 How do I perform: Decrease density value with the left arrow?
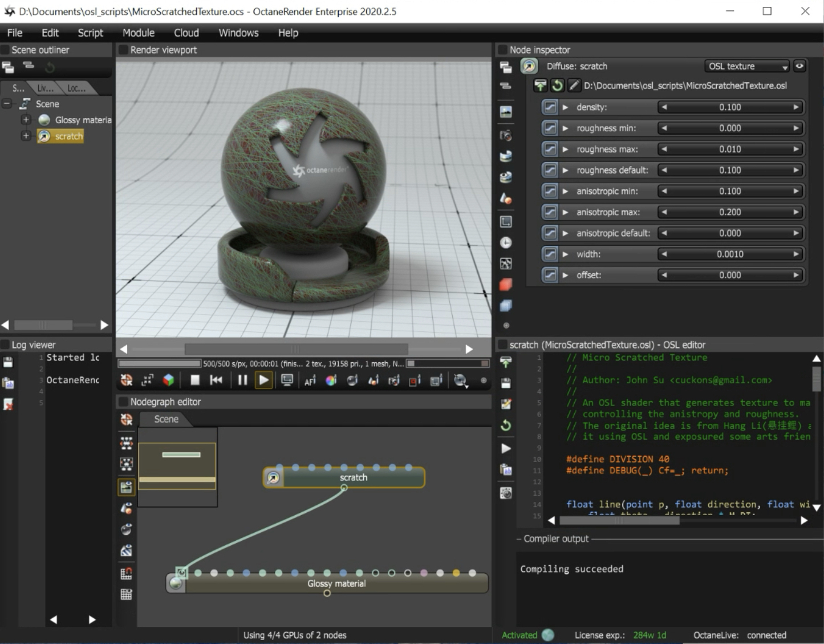tap(664, 107)
